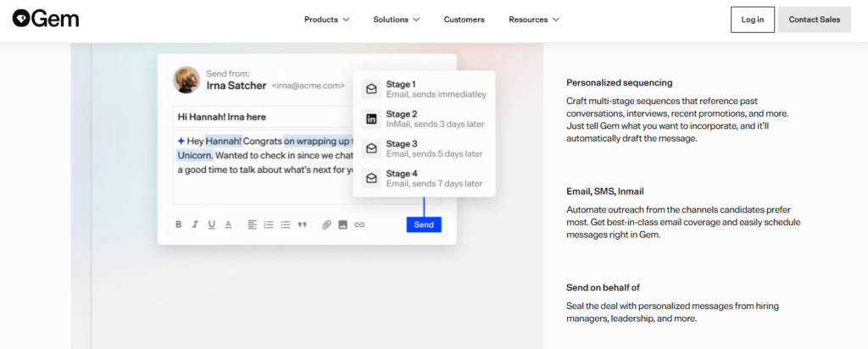Click the Log in button
This screenshot has height=349, width=868.
(x=753, y=19)
